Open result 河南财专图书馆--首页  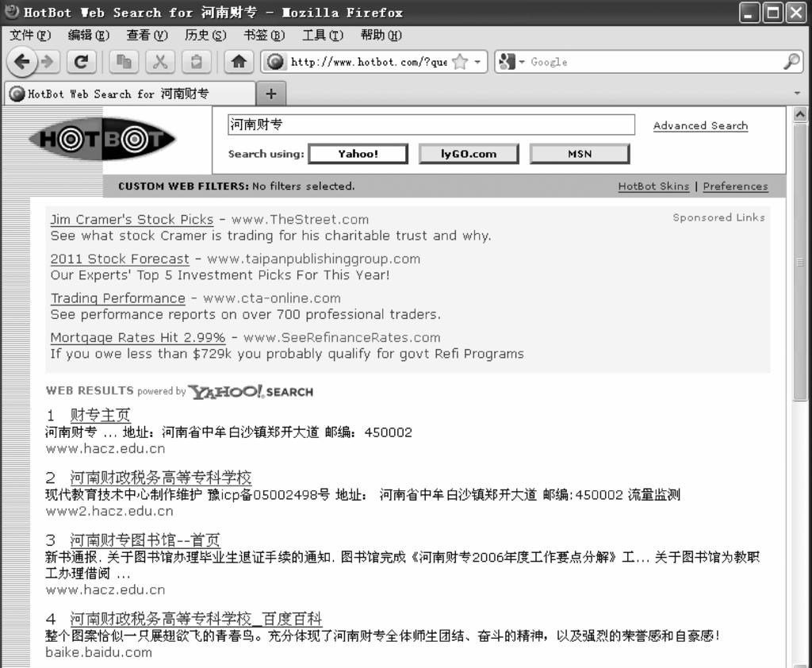click(145, 540)
